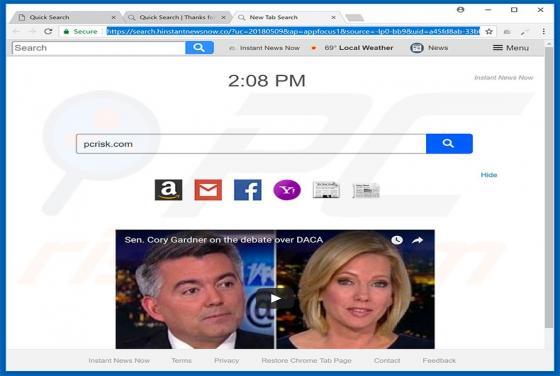Click the video title Sen. Cory Gardner
Viewport: 560px width, 376px height.
coord(224,240)
